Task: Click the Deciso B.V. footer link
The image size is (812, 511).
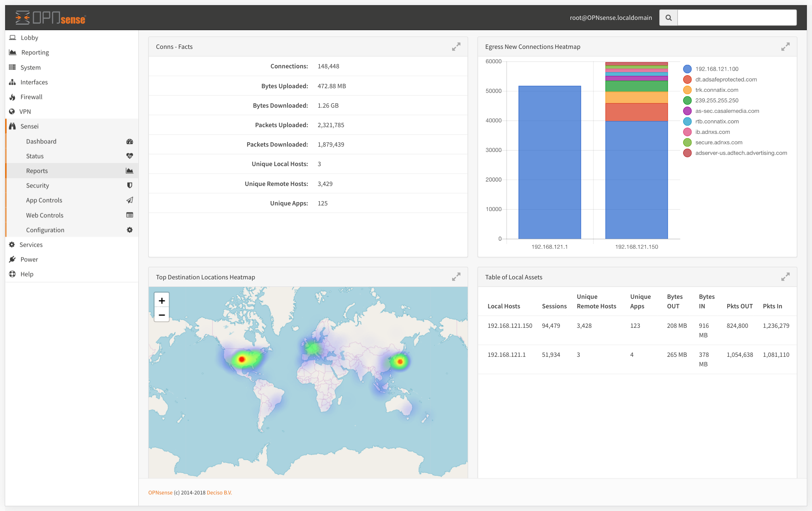Action: (x=219, y=492)
